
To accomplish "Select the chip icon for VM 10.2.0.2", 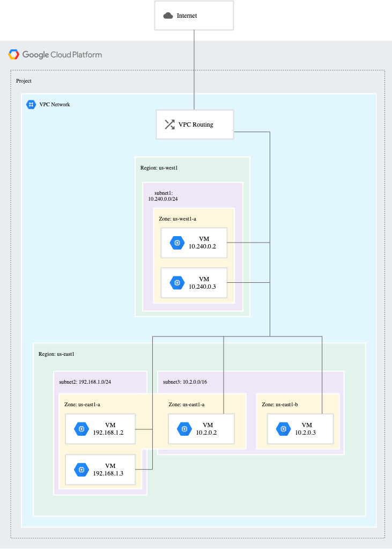I will [184, 429].
